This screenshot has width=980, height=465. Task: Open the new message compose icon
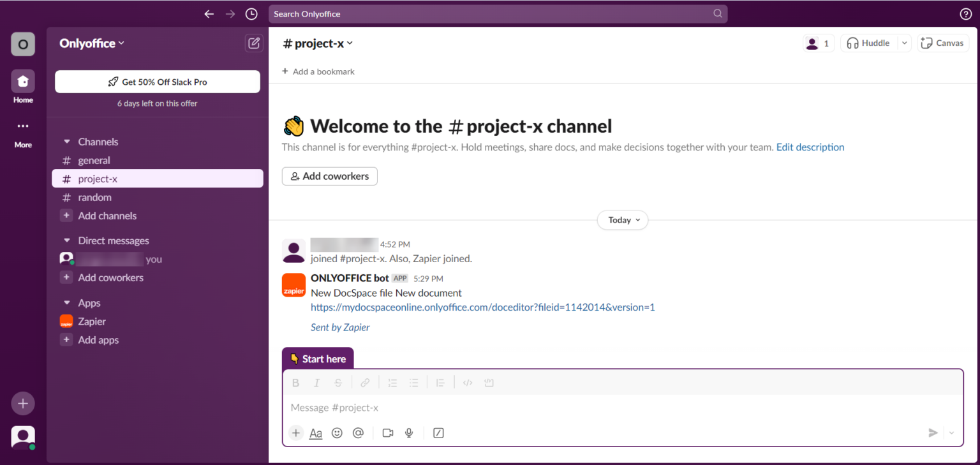pos(253,43)
